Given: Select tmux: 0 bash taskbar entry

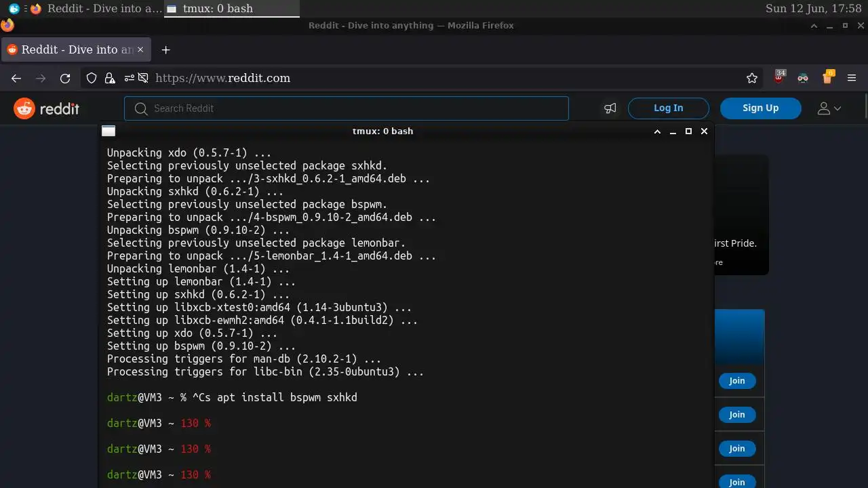Looking at the screenshot, I should pyautogui.click(x=231, y=9).
